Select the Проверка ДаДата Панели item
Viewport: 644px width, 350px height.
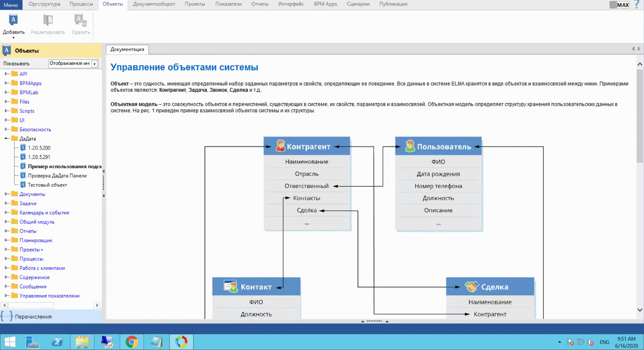tap(57, 176)
